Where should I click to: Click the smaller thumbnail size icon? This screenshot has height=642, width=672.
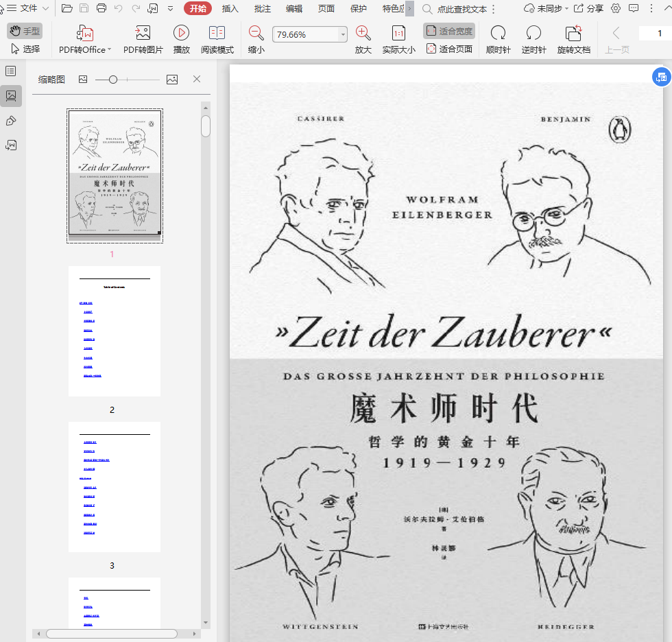pos(83,80)
